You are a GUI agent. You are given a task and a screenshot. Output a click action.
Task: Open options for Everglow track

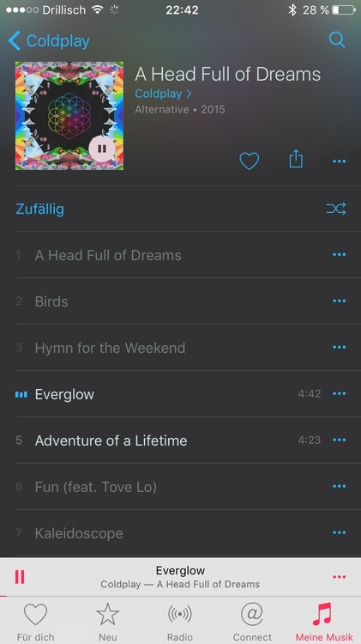click(340, 393)
